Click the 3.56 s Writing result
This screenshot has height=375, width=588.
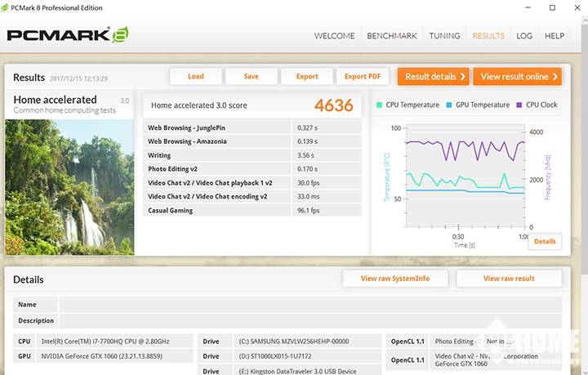[305, 155]
